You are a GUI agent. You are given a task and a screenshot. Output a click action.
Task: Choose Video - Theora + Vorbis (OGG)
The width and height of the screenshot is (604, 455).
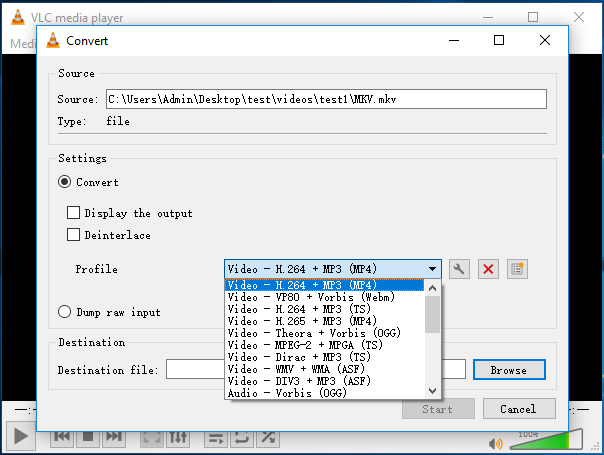(324, 332)
